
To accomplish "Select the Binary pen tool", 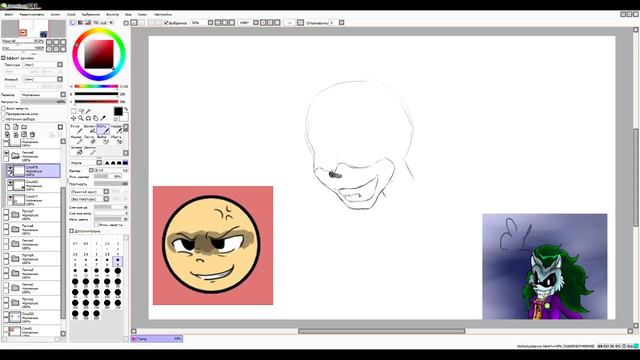I will [90, 151].
